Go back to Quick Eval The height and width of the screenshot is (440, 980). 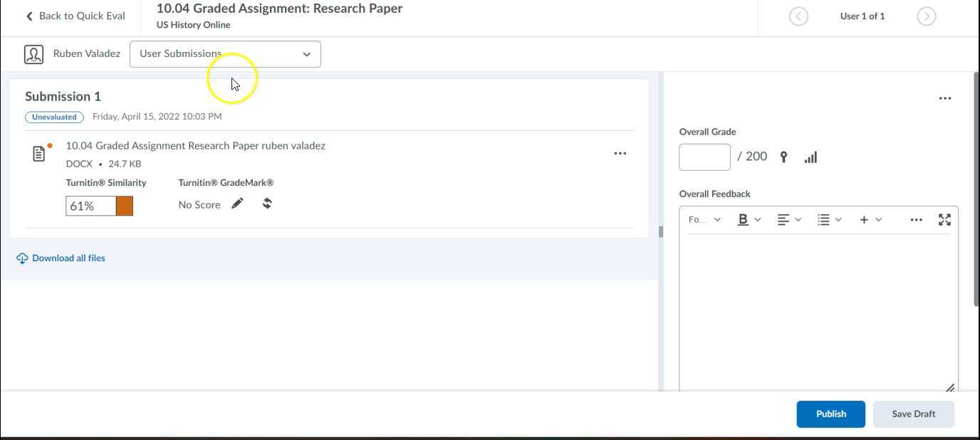[75, 16]
